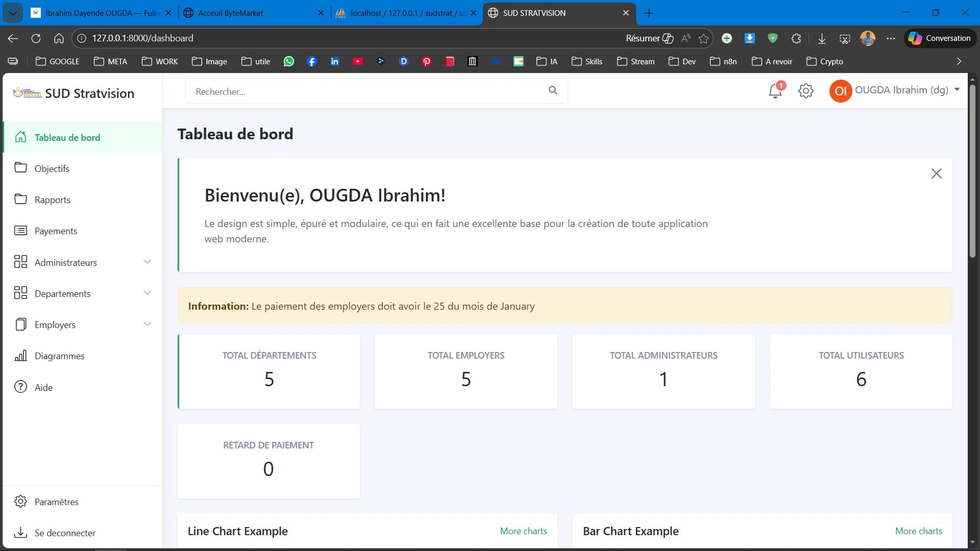
Task: Open the Diagrammes section
Action: coord(60,356)
